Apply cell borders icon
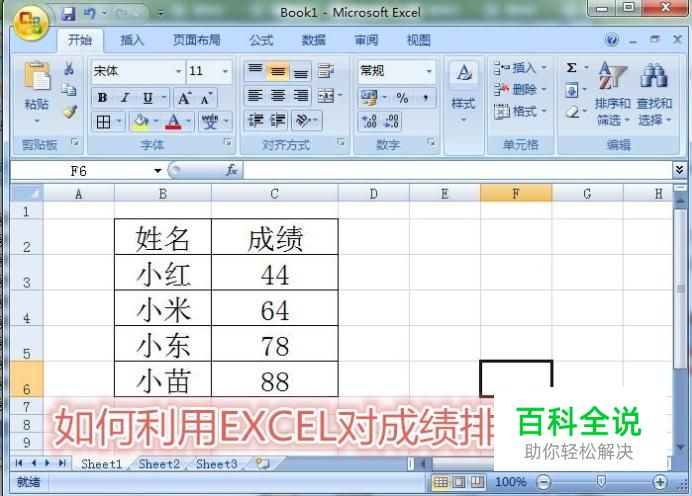Image resolution: width=692 pixels, height=496 pixels. (x=103, y=121)
